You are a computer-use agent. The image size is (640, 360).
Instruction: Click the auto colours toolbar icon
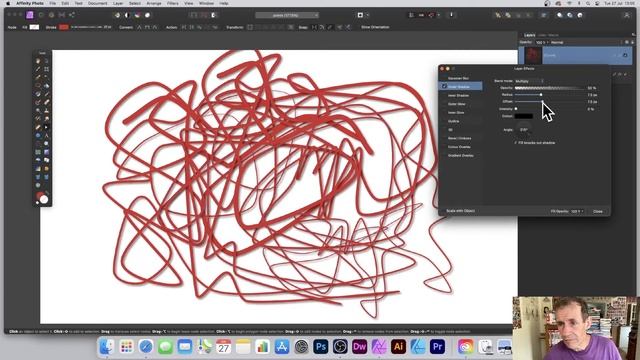[x=137, y=15]
